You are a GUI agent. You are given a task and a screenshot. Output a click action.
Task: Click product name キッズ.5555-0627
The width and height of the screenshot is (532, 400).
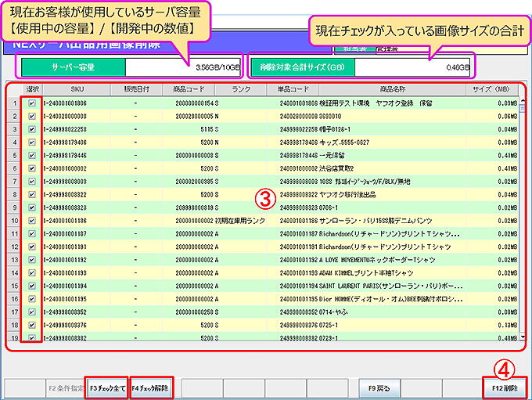tap(344, 142)
